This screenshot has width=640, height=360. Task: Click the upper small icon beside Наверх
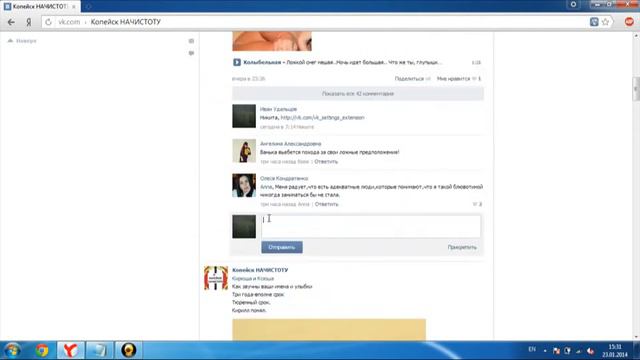click(x=191, y=41)
